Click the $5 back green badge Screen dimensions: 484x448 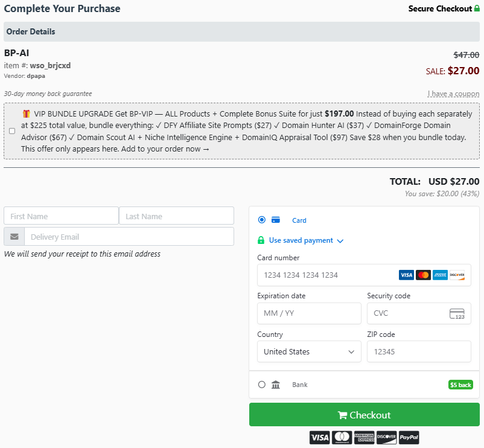[460, 385]
